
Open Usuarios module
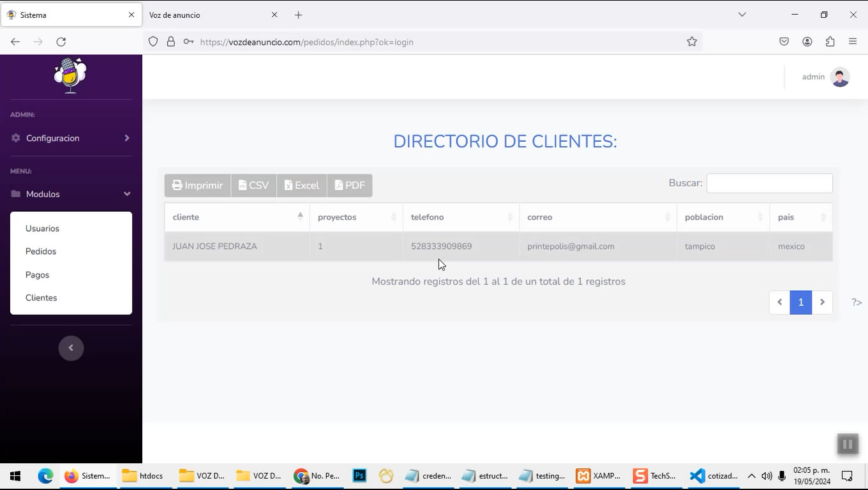pos(42,228)
